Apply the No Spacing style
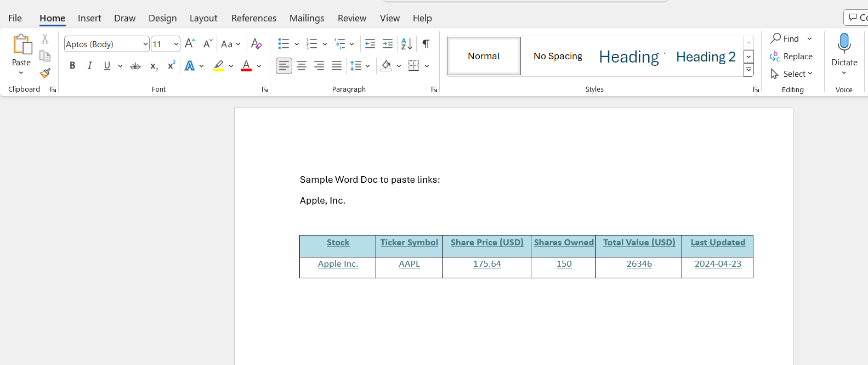 pyautogui.click(x=558, y=56)
